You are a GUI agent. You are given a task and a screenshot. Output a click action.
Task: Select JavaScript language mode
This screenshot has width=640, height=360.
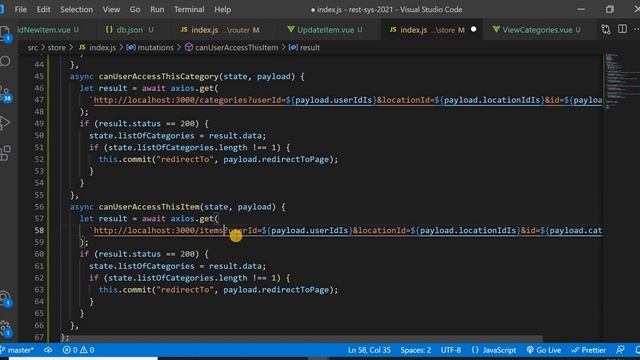tap(494, 350)
